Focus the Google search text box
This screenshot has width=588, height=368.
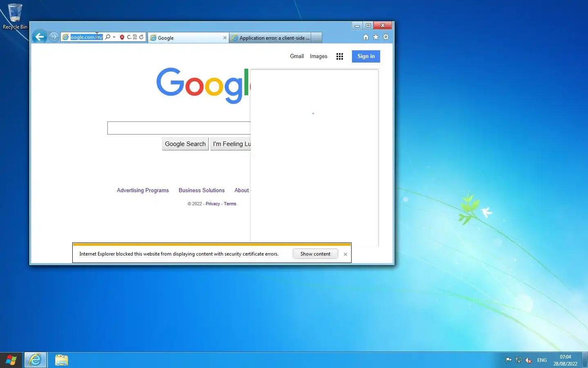179,128
